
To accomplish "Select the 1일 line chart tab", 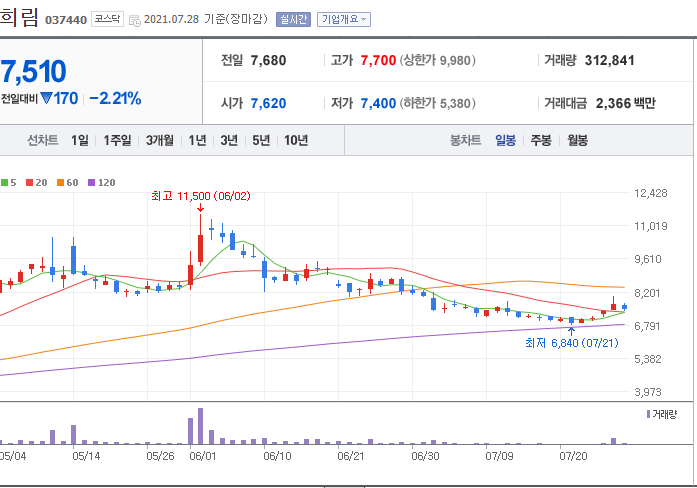I will [x=80, y=140].
